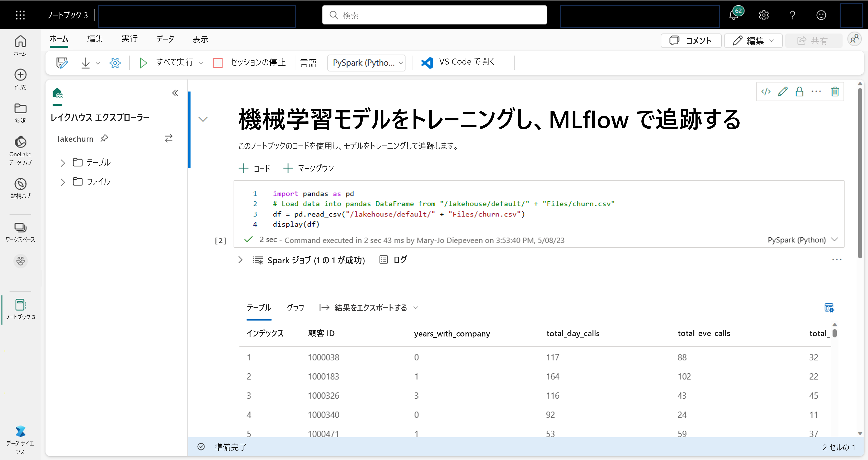This screenshot has height=460, width=868.
Task: Click the save notebook icon in toolbar
Action: tap(62, 63)
